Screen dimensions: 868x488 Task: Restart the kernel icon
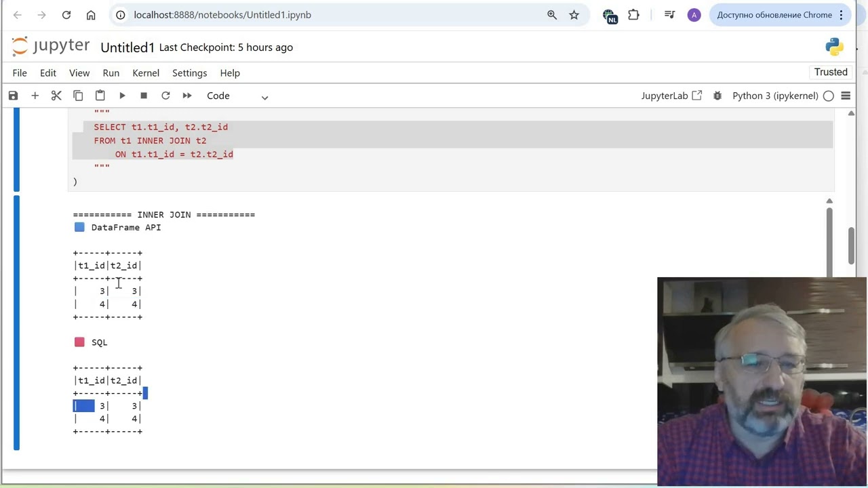(165, 96)
